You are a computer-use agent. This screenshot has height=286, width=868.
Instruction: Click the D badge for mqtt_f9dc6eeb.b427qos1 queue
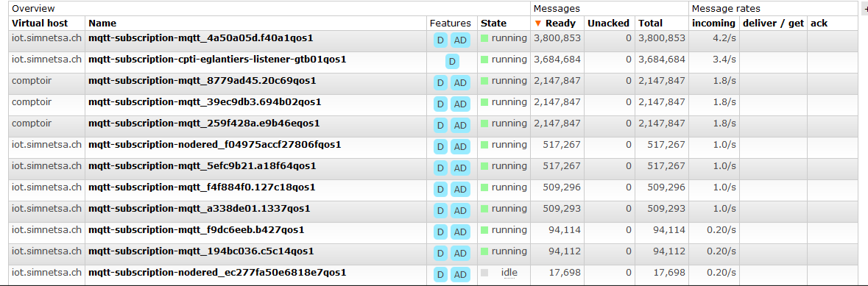point(441,232)
